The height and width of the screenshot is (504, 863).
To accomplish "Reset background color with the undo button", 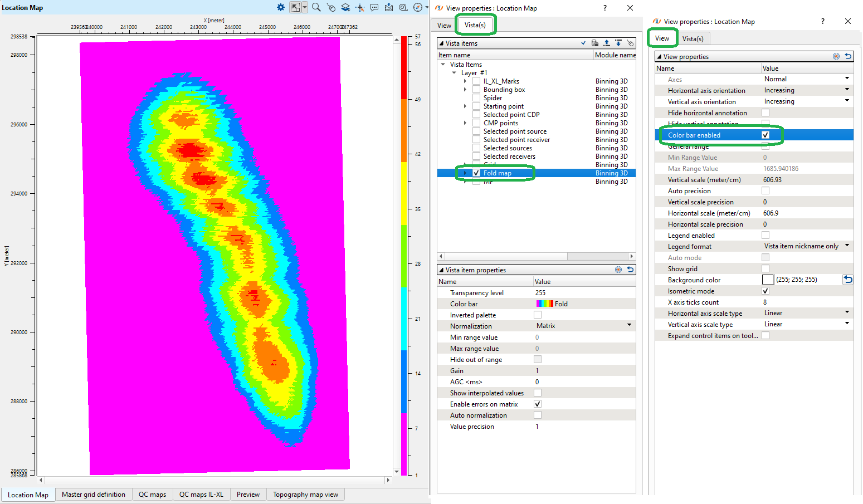I will click(847, 280).
